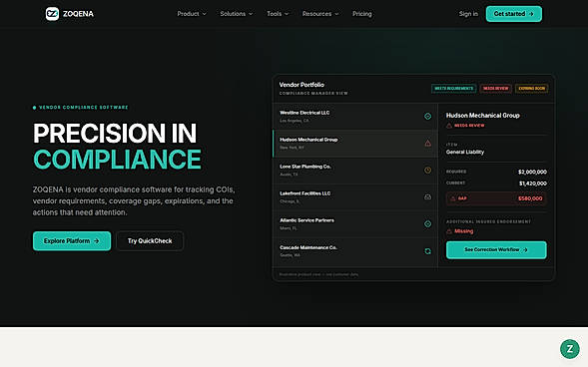588x367 pixels.
Task: Click the Compliance Manager View subtitle
Action: 313,94
